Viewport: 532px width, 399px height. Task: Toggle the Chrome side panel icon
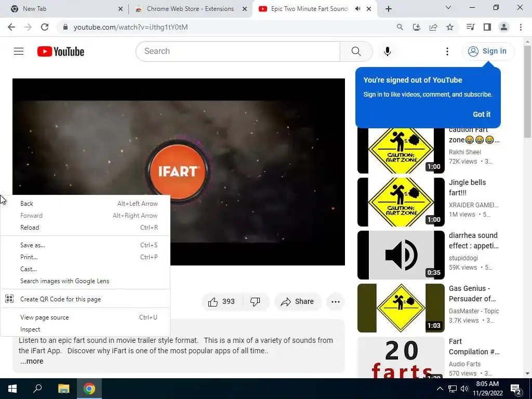tap(487, 27)
